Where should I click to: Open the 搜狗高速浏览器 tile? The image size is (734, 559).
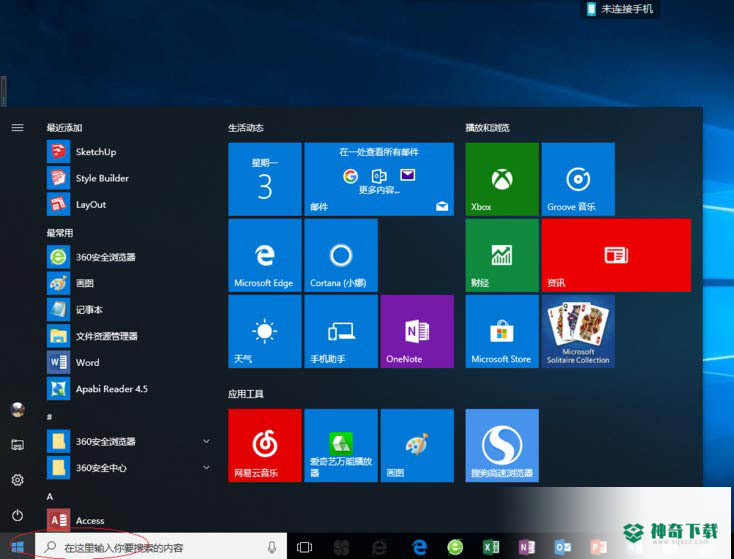502,445
